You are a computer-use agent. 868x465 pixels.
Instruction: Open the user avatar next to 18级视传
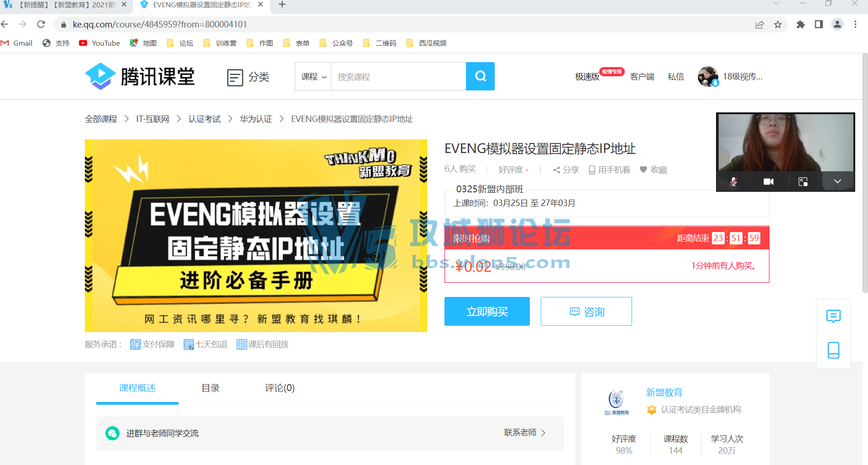(708, 76)
